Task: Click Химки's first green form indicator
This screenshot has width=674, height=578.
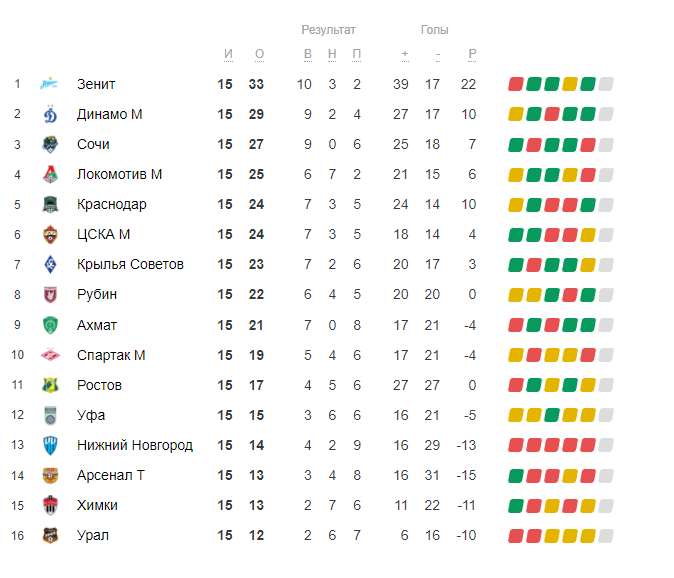Action: coord(516,505)
